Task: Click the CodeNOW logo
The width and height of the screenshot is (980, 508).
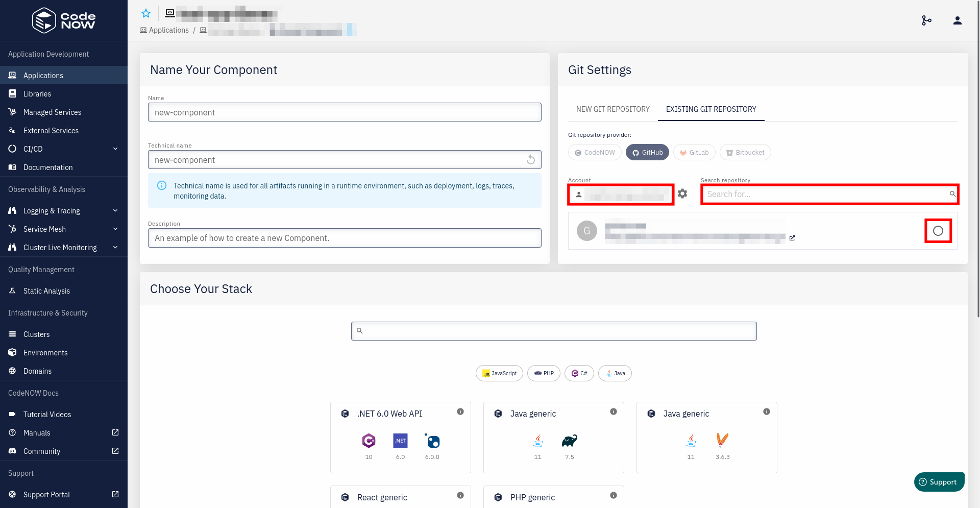Action: [x=64, y=20]
